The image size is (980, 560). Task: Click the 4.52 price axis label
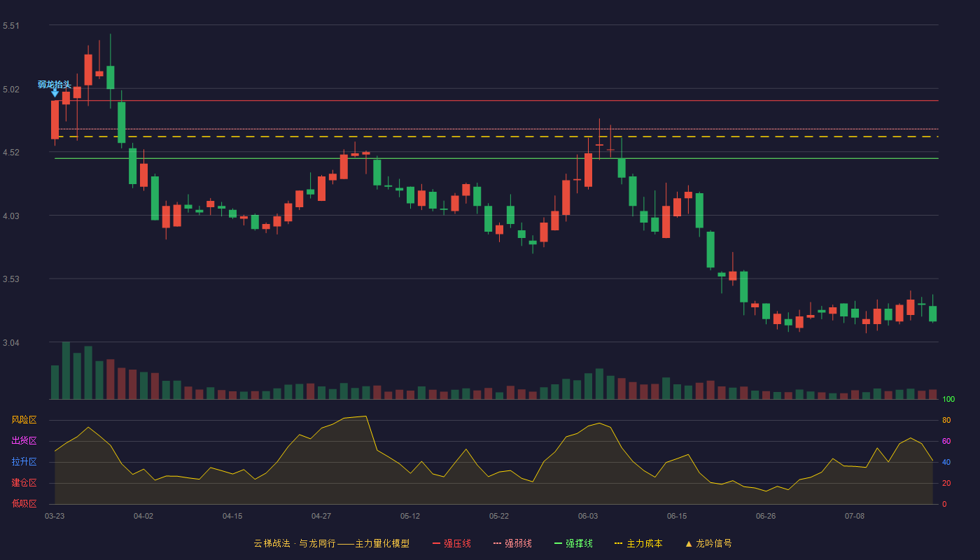click(11, 153)
